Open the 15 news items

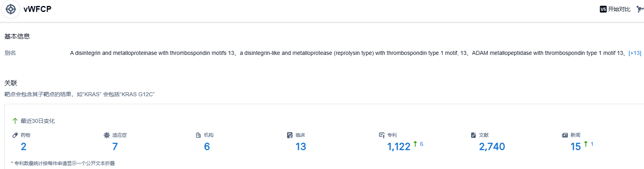(575, 147)
